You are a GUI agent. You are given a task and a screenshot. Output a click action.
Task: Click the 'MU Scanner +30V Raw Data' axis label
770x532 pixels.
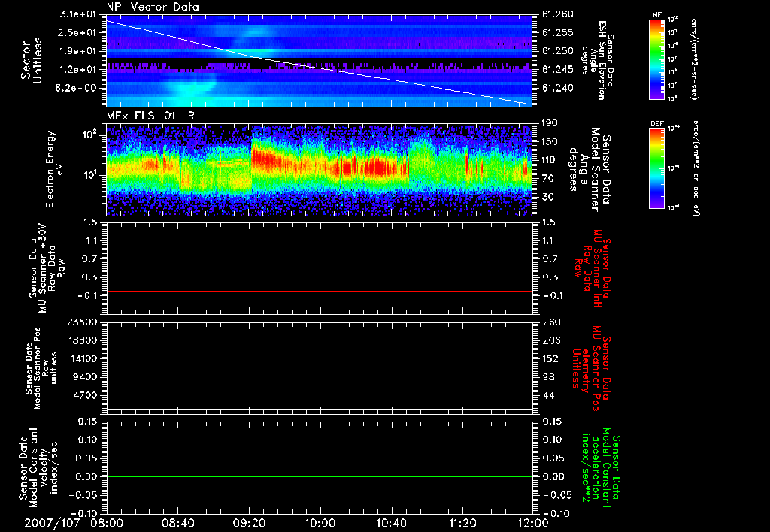point(47,268)
